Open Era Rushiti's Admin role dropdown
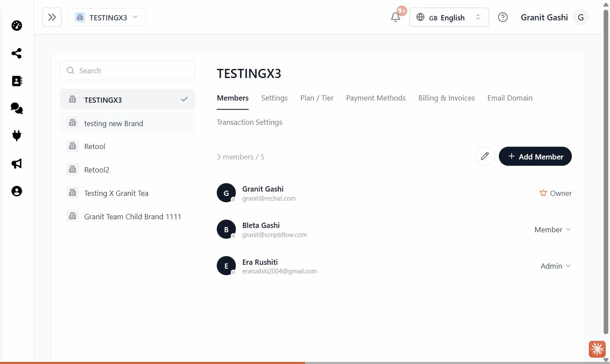Viewport: 610px width, 364px height. pos(556,266)
